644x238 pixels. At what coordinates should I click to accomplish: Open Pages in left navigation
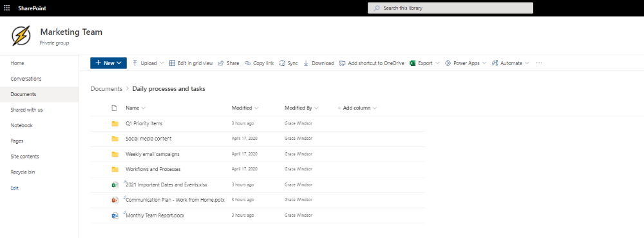pos(17,141)
